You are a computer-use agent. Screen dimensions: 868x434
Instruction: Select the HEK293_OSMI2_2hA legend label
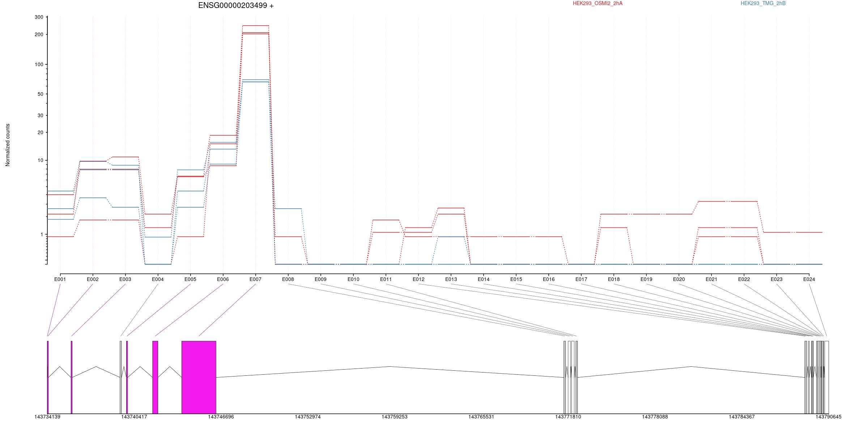coord(597,3)
